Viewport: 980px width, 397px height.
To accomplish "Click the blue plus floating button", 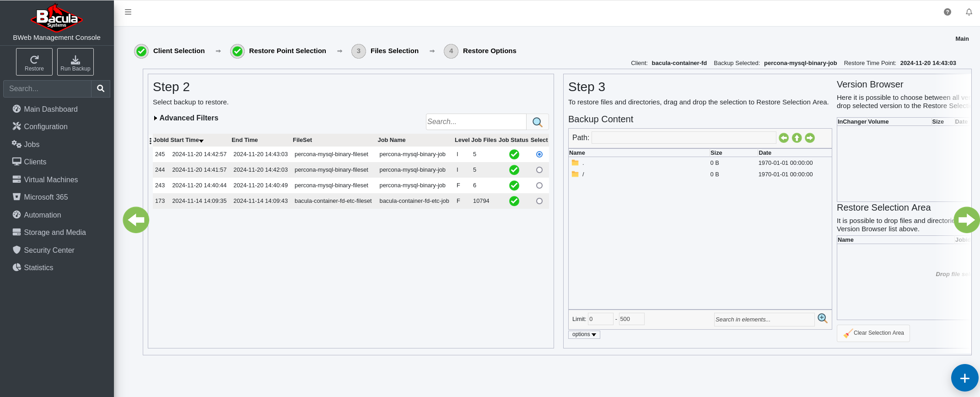I will pos(965,378).
